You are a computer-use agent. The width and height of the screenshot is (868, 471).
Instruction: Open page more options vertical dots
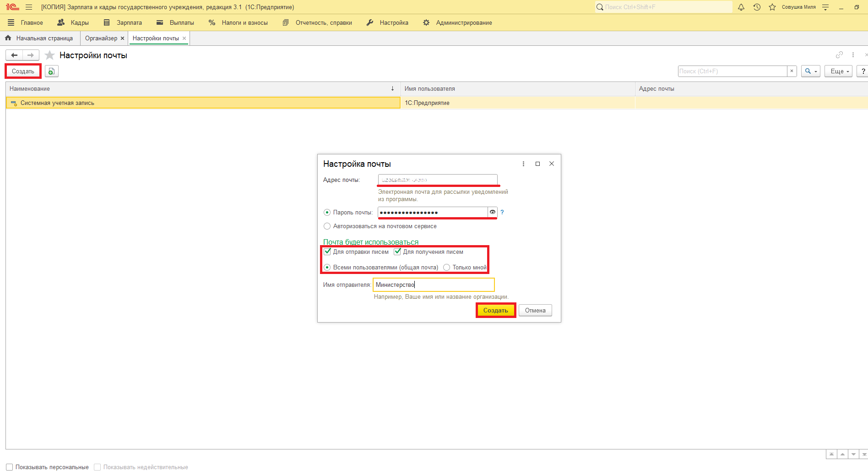point(853,55)
